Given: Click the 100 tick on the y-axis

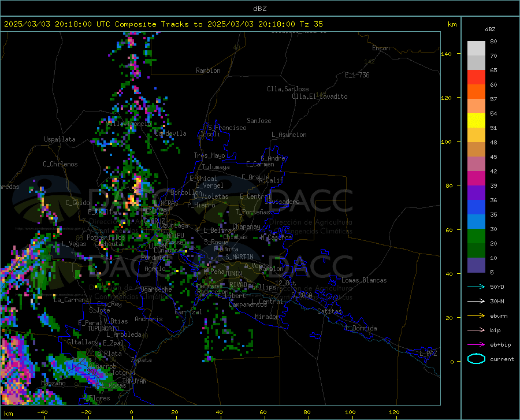Looking at the screenshot, I should pos(446,142).
